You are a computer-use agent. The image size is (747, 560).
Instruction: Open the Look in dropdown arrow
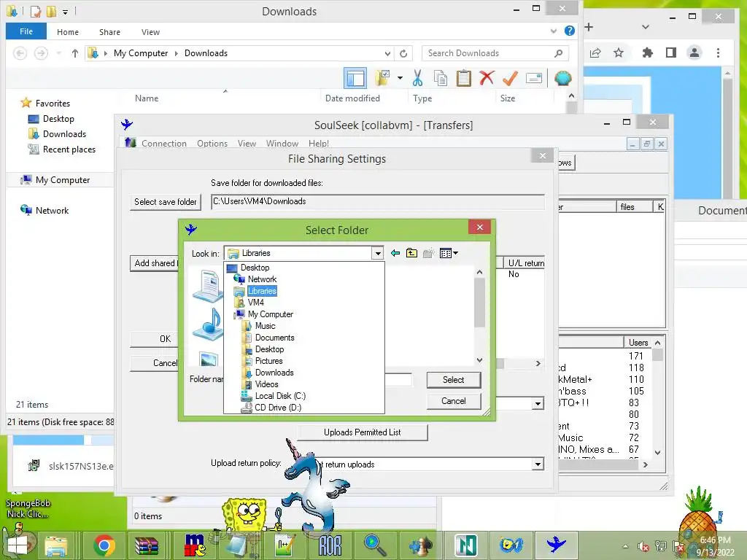[x=378, y=253]
